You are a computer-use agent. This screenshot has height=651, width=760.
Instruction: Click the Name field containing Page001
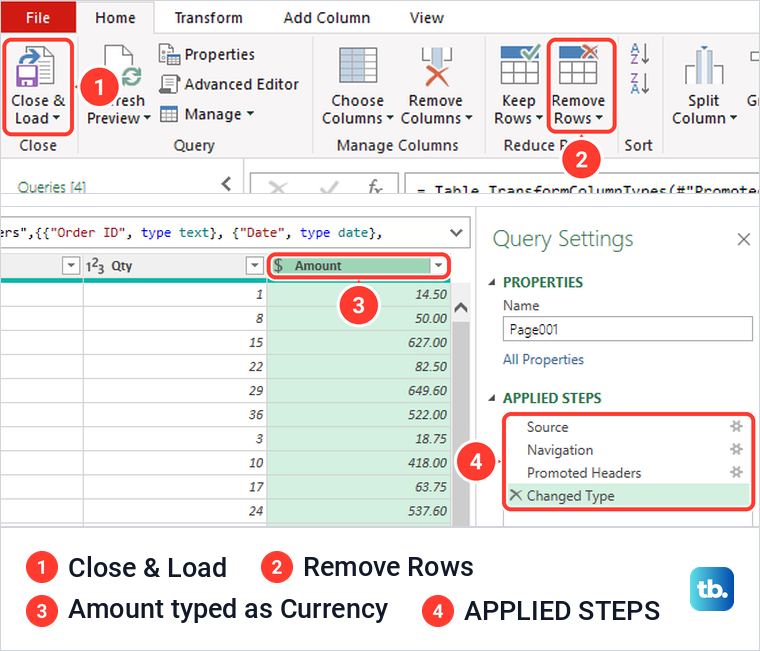pos(627,329)
